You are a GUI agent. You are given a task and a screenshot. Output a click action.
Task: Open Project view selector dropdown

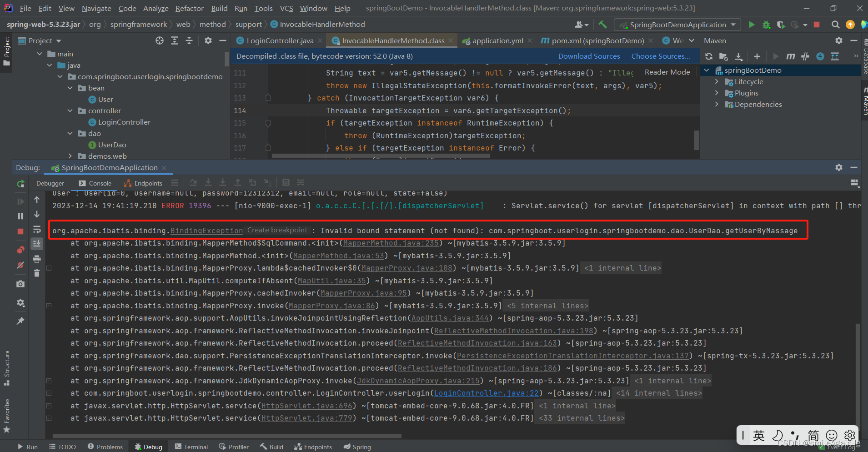(x=40, y=40)
